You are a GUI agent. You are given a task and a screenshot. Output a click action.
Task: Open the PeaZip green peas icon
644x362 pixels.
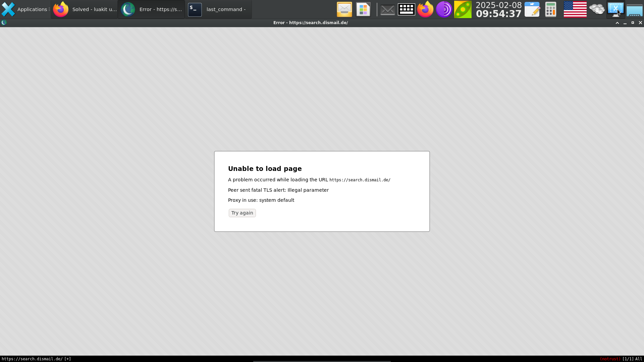[x=463, y=9]
